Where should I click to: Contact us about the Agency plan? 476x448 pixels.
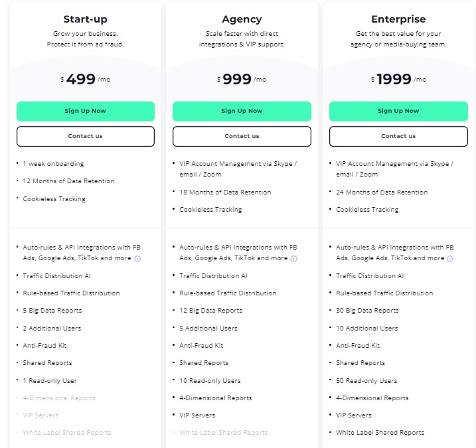242,136
